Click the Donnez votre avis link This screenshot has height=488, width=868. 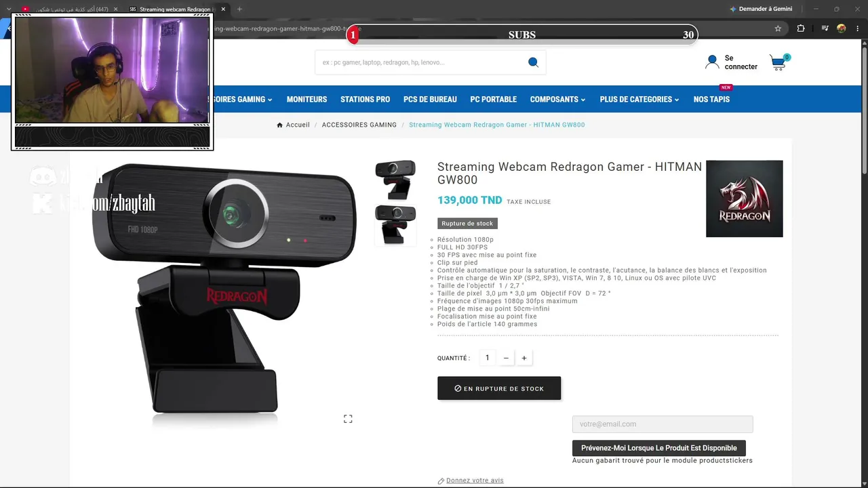(475, 481)
